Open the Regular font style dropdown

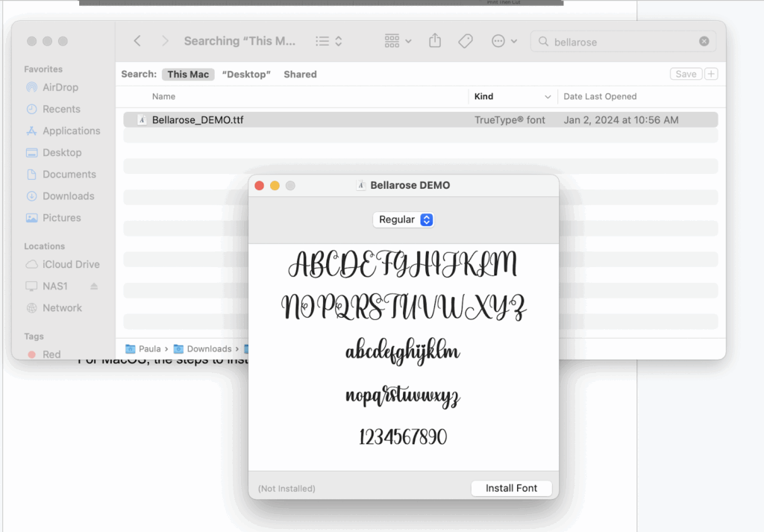404,219
